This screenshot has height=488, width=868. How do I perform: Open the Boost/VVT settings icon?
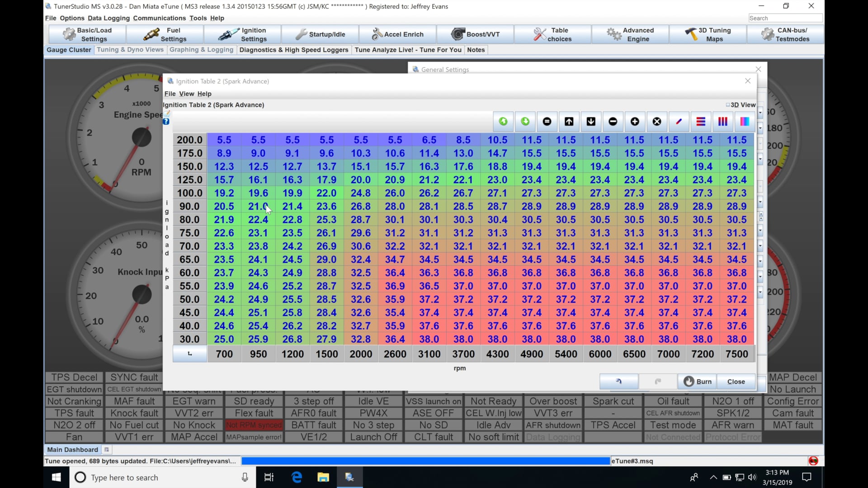point(476,34)
